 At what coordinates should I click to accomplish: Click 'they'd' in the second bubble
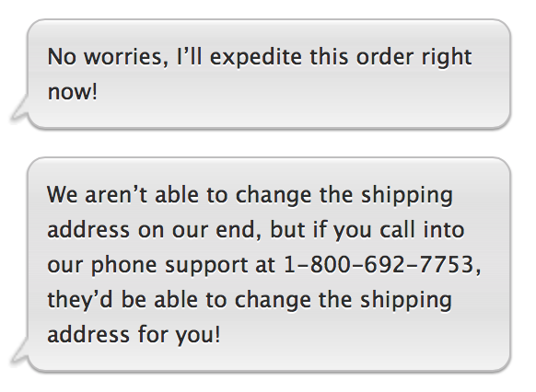point(79,301)
